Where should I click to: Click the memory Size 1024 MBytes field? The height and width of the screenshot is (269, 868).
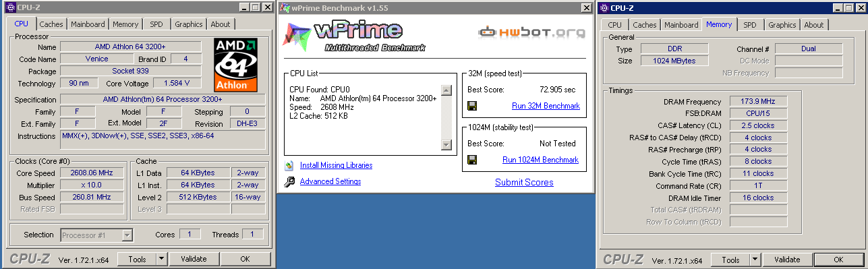pos(674,61)
